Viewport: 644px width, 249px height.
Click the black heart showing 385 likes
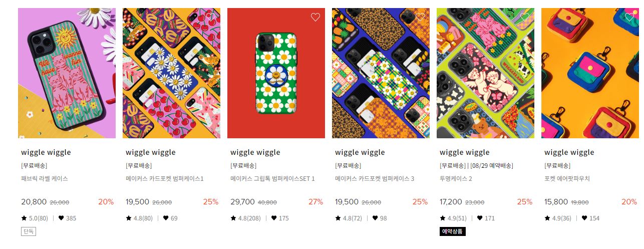point(61,218)
